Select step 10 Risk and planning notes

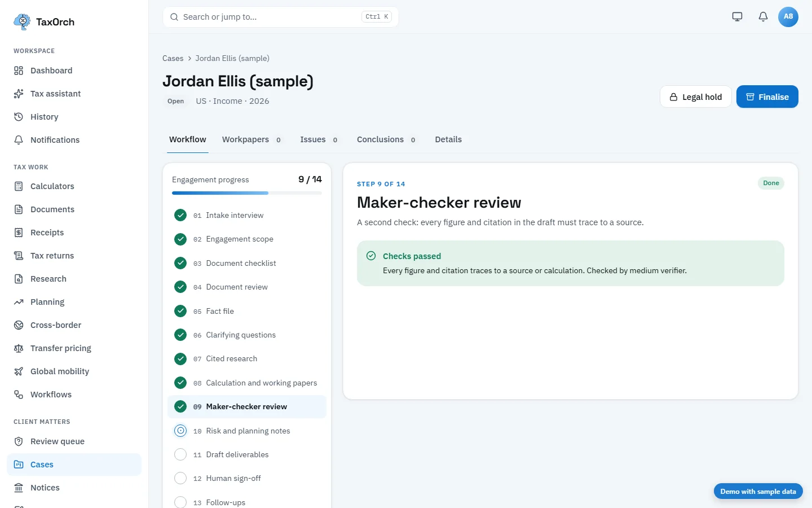pyautogui.click(x=247, y=431)
